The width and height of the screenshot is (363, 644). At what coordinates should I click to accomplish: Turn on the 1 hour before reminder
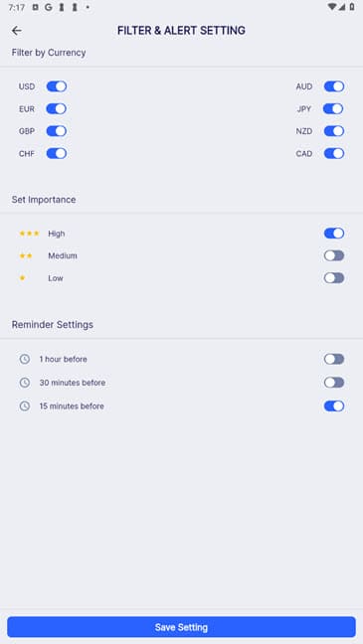[334, 359]
